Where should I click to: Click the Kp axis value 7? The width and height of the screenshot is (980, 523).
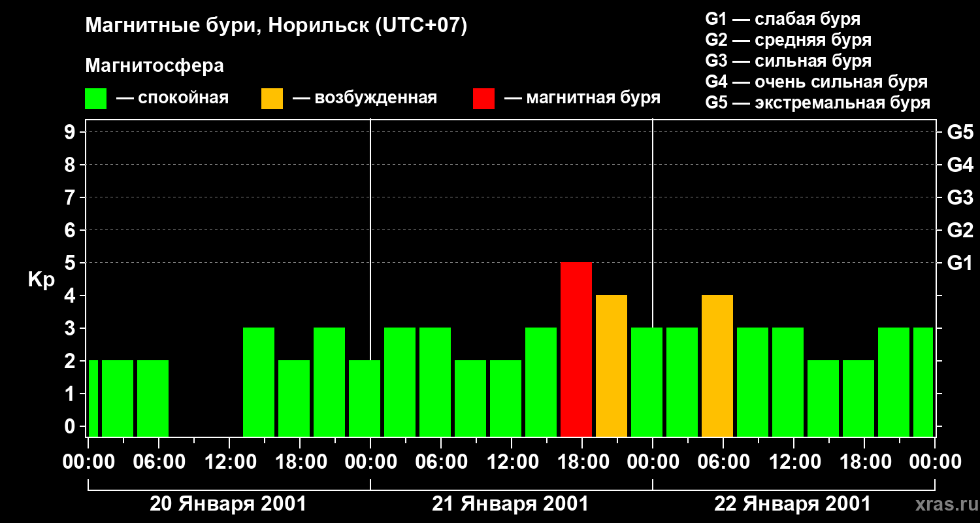pos(71,198)
